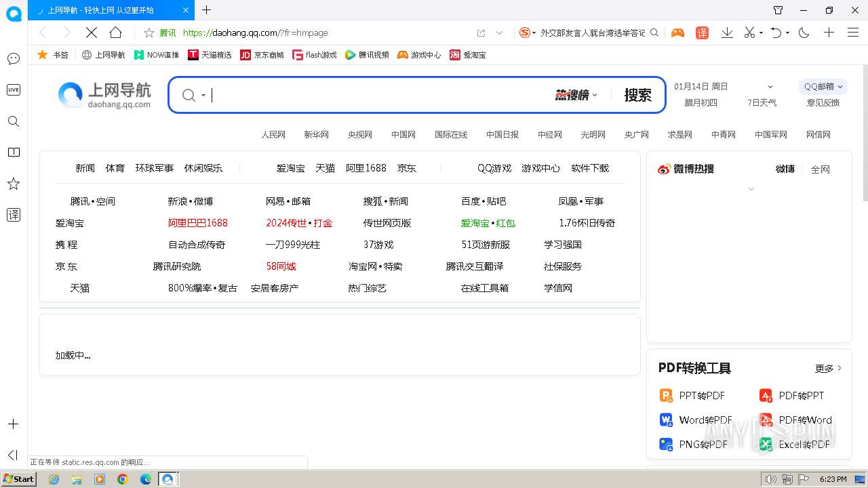The height and width of the screenshot is (488, 868).
Task: Open the translate icon in the toolbar
Action: coord(703,33)
